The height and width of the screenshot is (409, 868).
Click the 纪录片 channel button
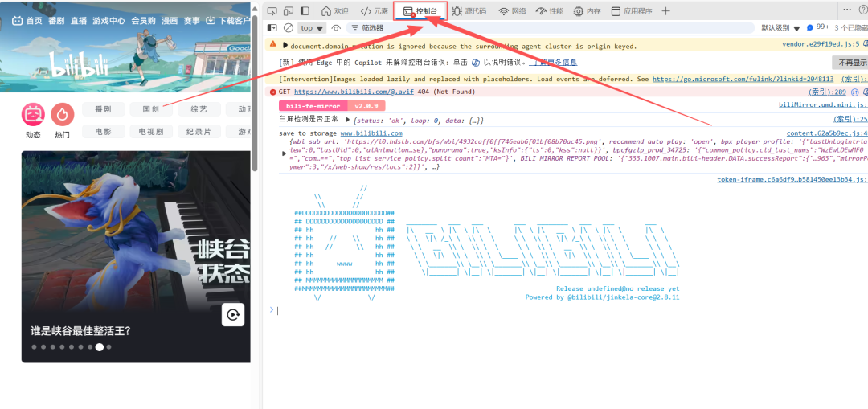199,132
